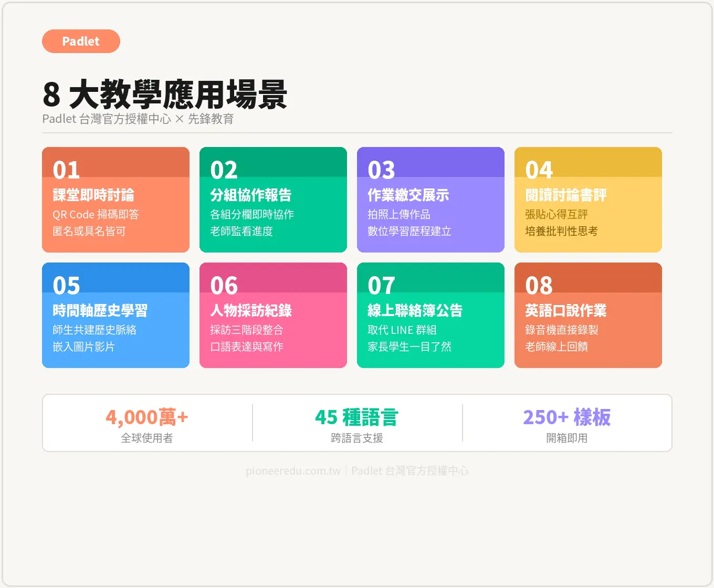Viewport: 714px width, 588px height.
Task: Click text 師生共建歷史脈絡
Action: 94,330
